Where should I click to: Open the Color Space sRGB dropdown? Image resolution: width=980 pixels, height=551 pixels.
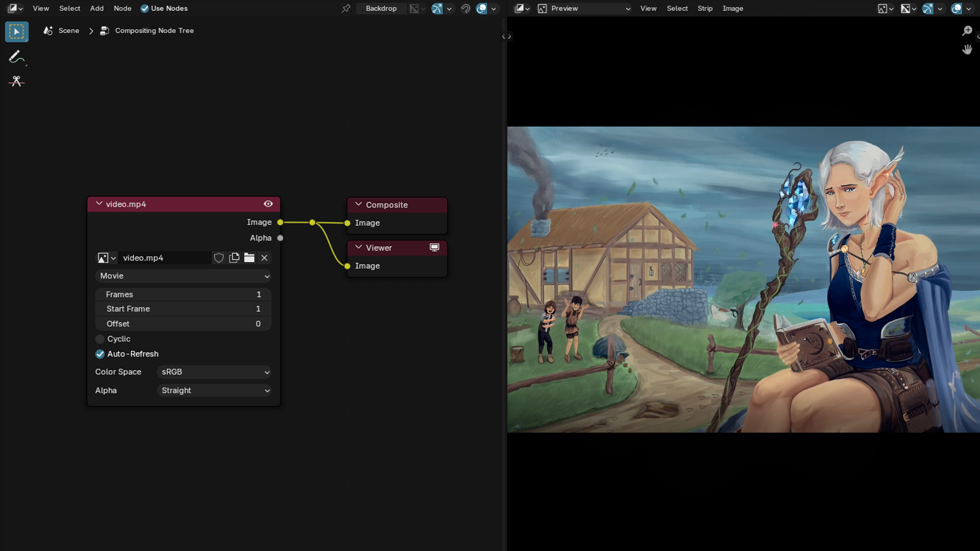tap(214, 372)
